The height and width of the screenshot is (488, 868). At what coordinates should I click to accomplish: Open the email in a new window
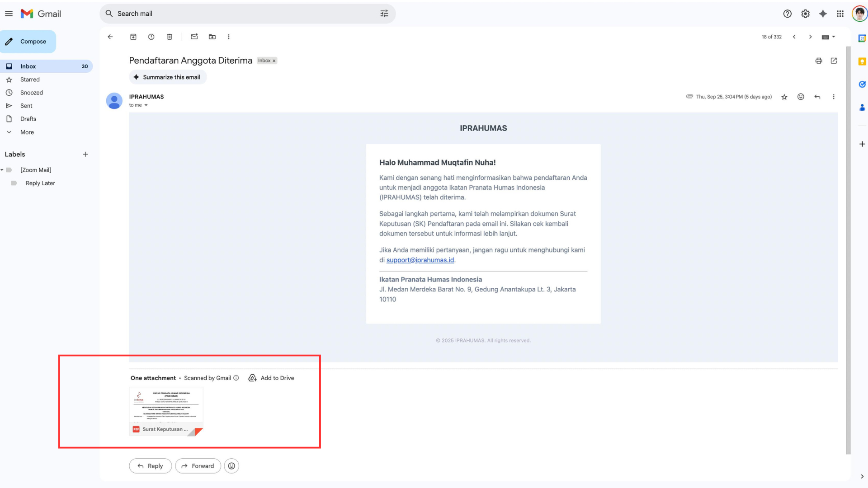(x=834, y=61)
